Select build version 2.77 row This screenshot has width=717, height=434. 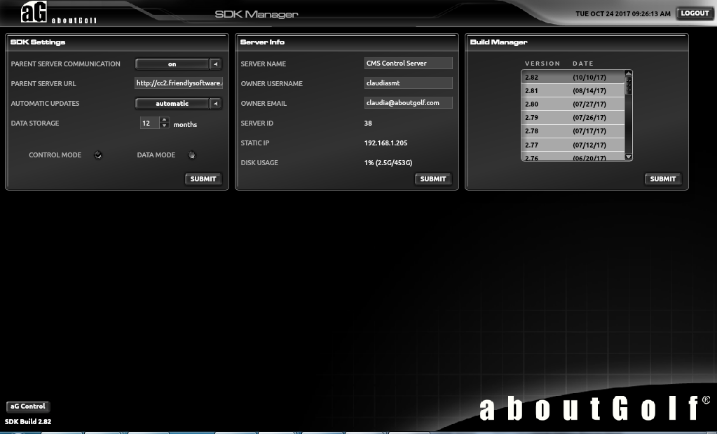pyautogui.click(x=573, y=145)
